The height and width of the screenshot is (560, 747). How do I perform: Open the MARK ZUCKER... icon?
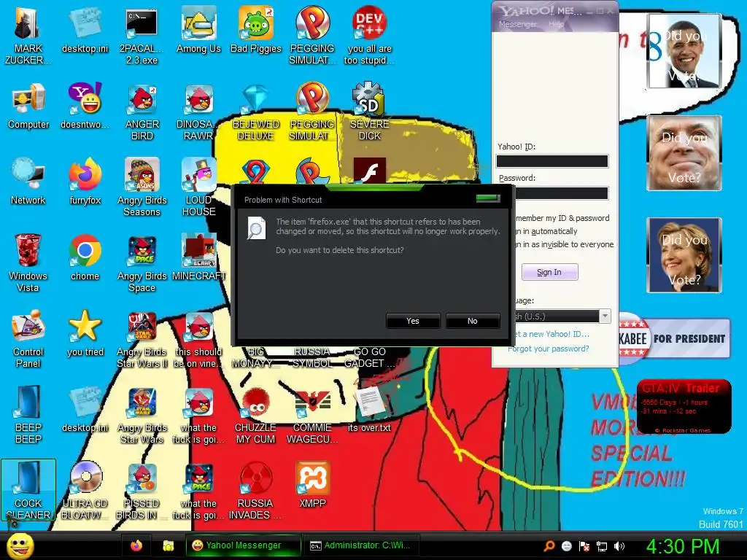point(28,36)
